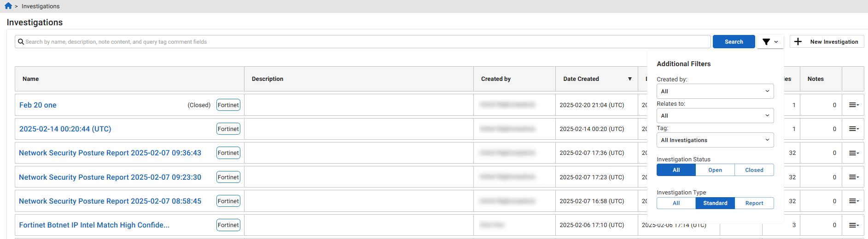Image resolution: width=868 pixels, height=239 pixels.
Task: Open actions menu for Posture Report 09:36:43
Action: [x=853, y=153]
